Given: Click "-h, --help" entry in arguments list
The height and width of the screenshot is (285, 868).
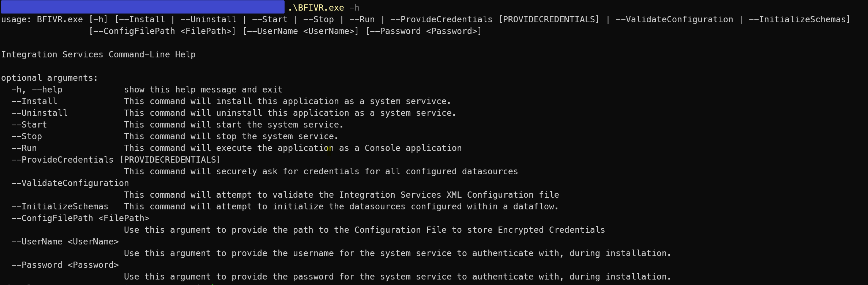Looking at the screenshot, I should [37, 90].
